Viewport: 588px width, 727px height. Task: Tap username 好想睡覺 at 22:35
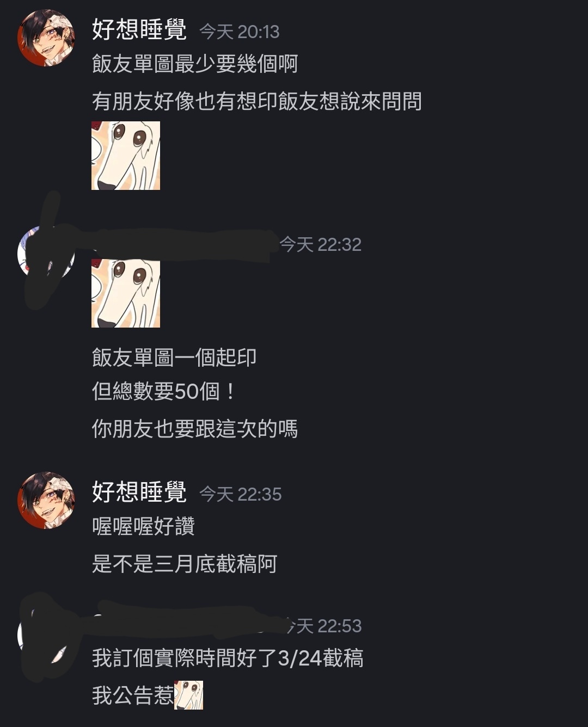(139, 492)
